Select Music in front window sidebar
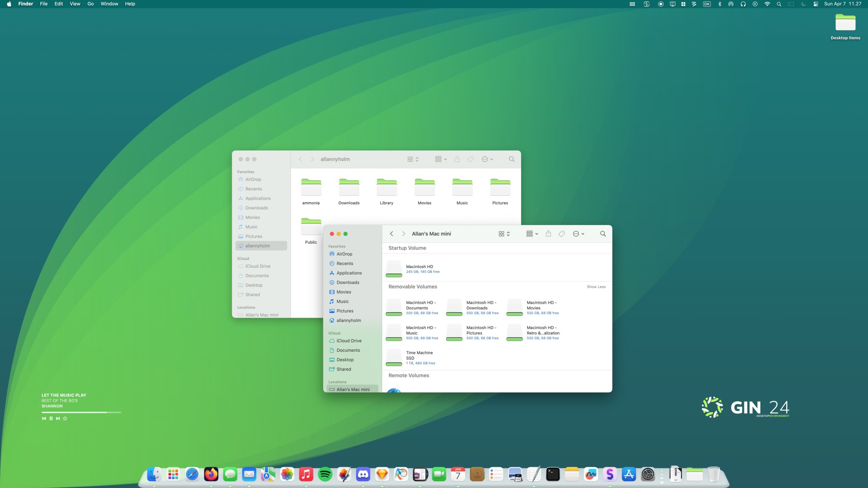Viewport: 868px width, 488px height. point(352,301)
